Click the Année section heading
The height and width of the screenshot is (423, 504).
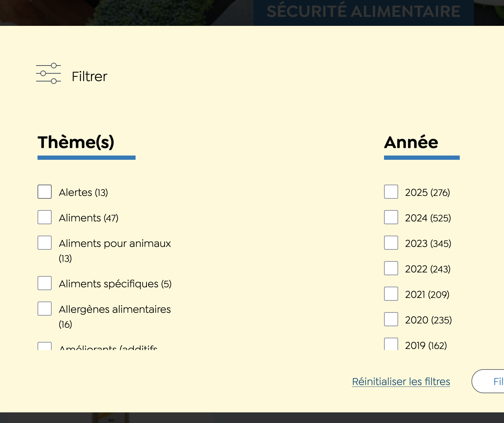(411, 142)
